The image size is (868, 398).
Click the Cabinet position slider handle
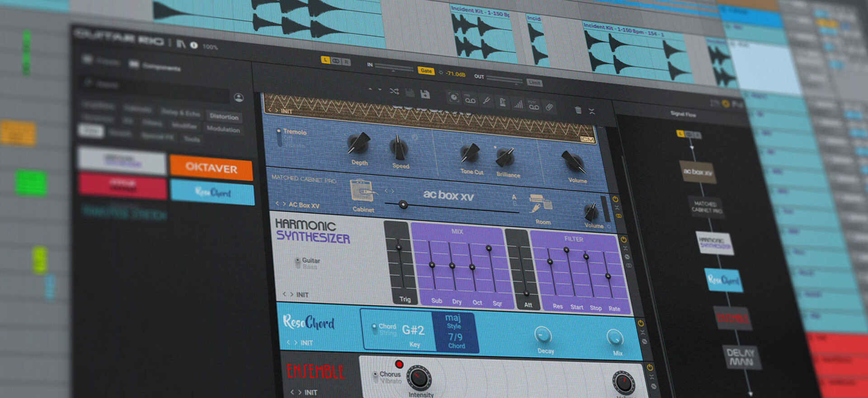point(403,205)
